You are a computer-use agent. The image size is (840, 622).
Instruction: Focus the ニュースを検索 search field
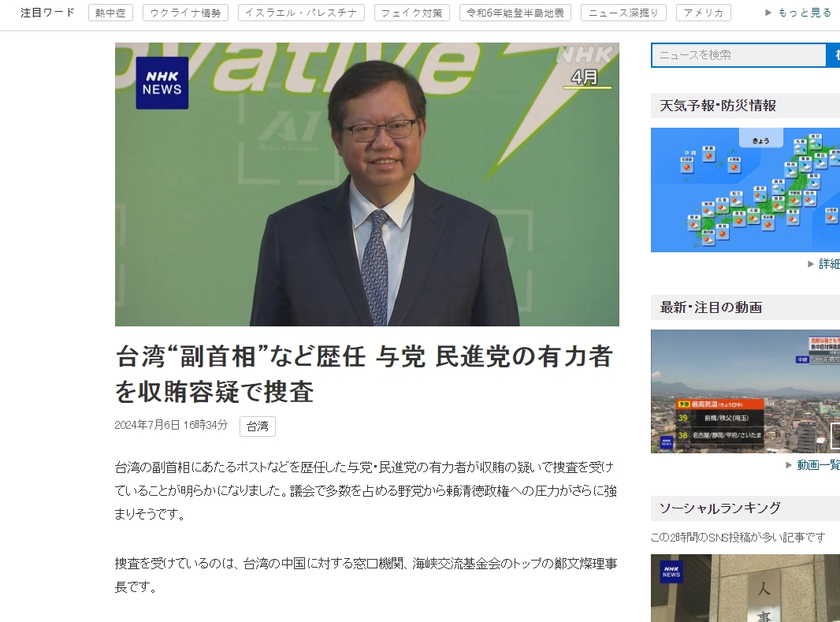point(738,55)
